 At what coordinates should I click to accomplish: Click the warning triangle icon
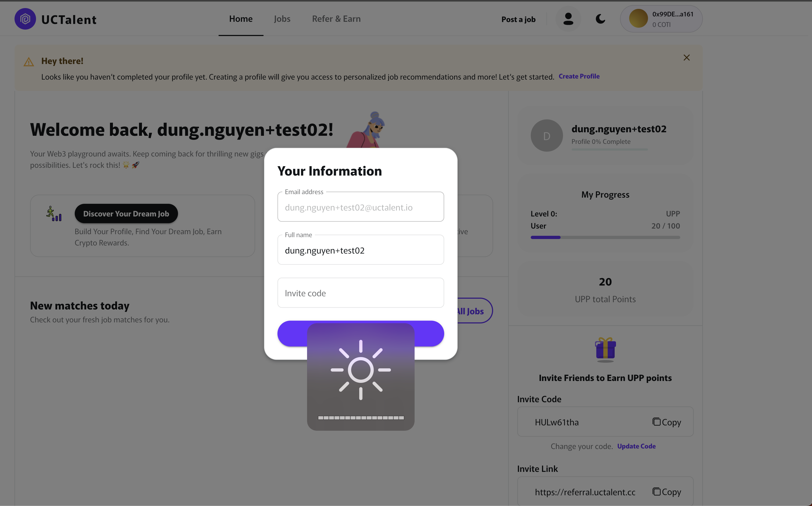29,62
